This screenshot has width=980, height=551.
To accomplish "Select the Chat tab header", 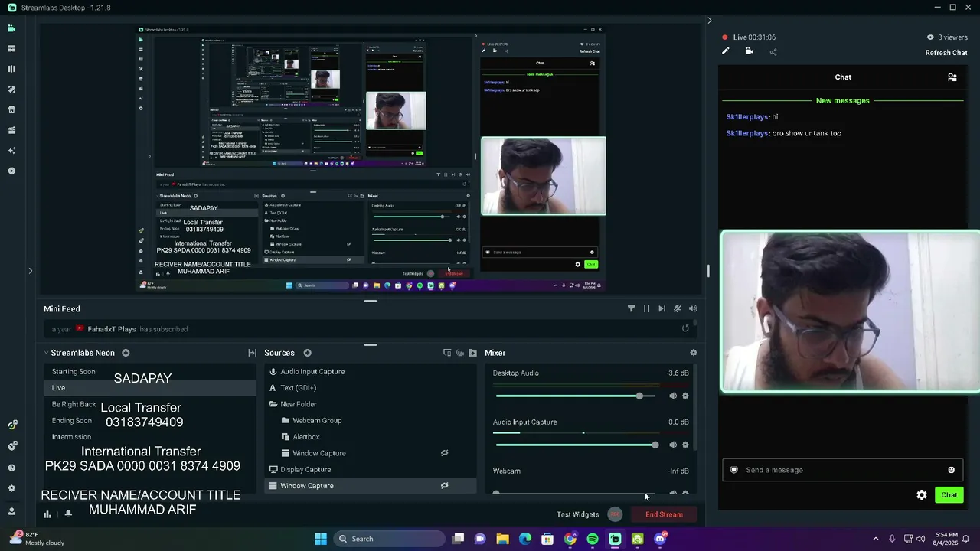I will tap(843, 77).
